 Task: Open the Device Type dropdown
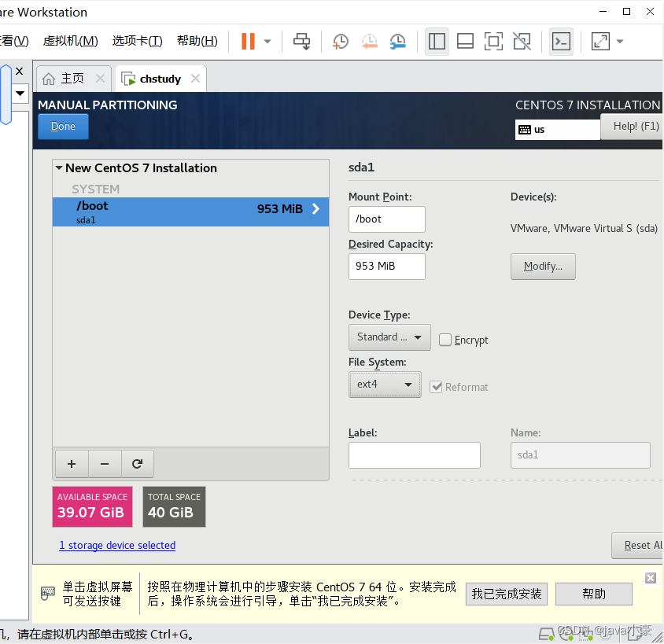click(x=389, y=337)
